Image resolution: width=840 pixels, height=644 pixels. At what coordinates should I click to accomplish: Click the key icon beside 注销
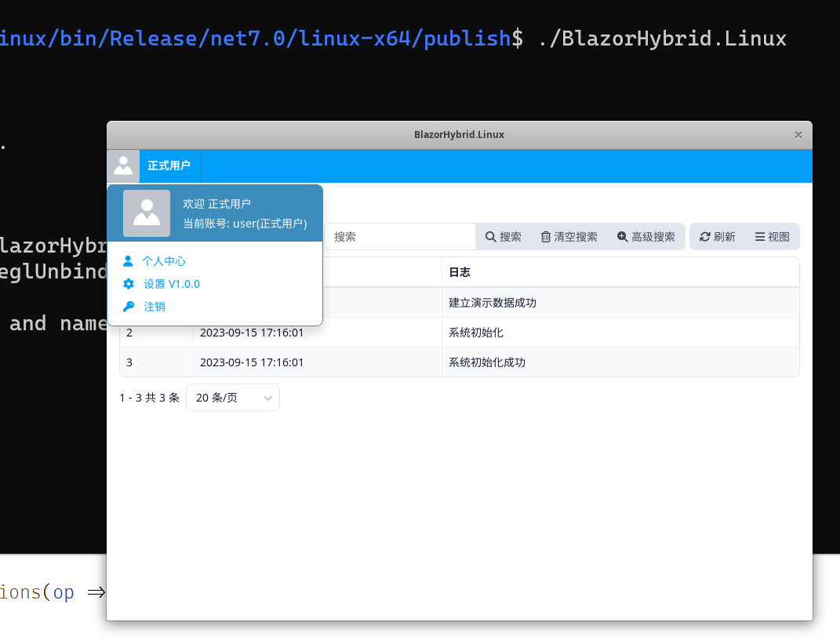(x=129, y=307)
